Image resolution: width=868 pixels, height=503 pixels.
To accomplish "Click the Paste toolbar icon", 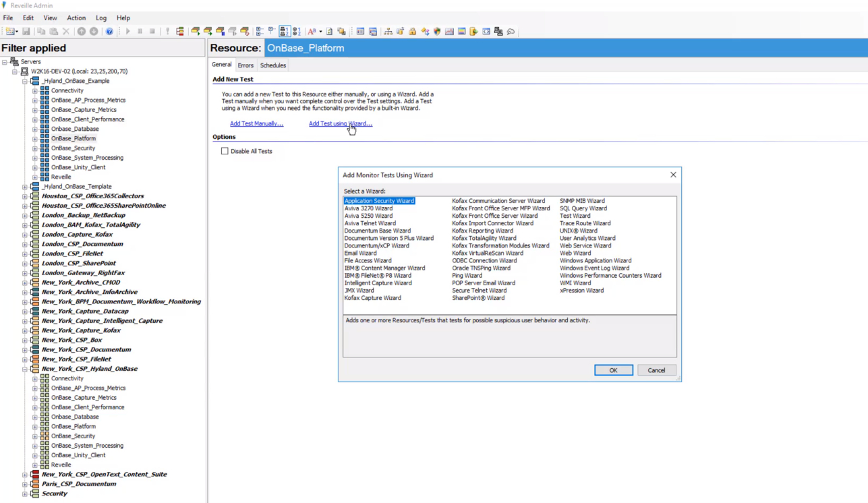I will coord(53,32).
